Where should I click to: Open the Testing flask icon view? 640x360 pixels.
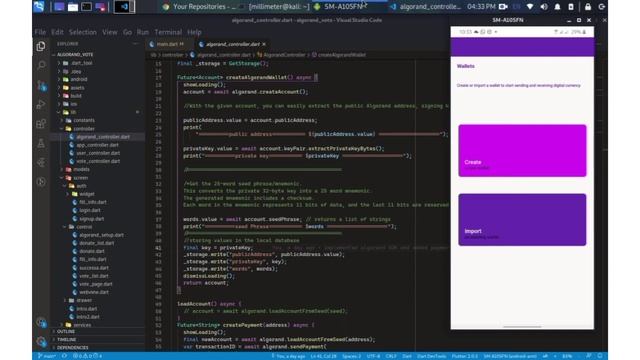pos(41,143)
